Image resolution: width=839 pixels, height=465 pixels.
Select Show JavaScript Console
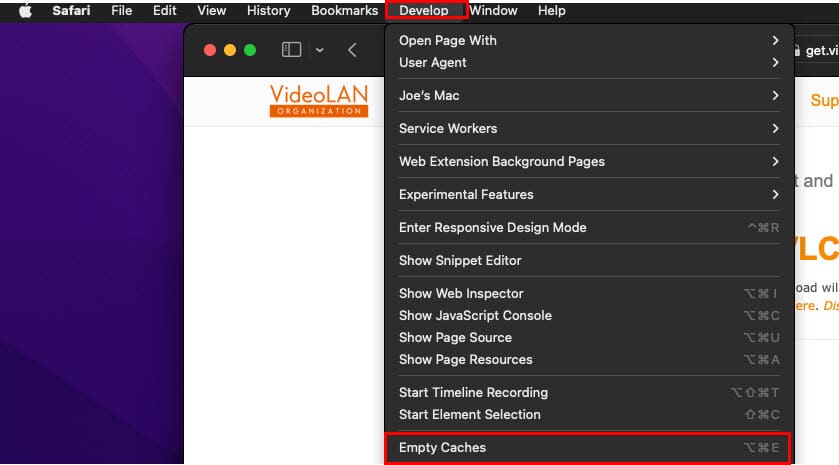pos(589,316)
